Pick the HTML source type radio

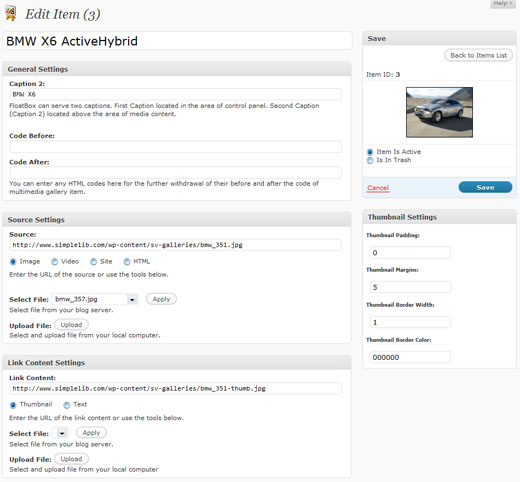[127, 262]
